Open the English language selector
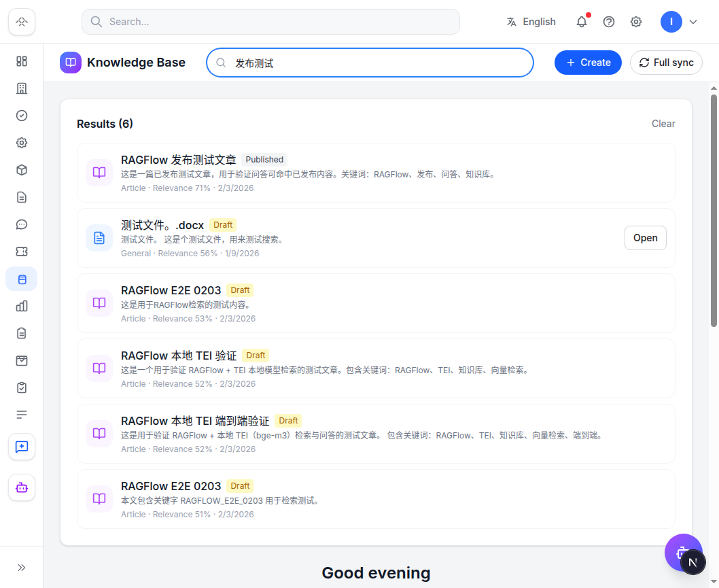The width and height of the screenshot is (719, 588). 531,22
